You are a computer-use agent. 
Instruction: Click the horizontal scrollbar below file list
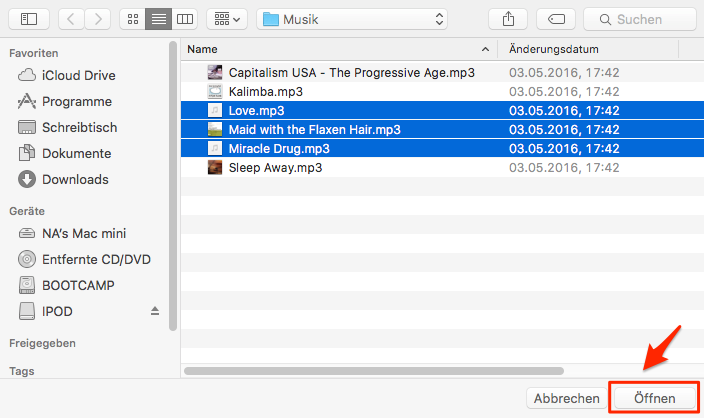point(374,371)
